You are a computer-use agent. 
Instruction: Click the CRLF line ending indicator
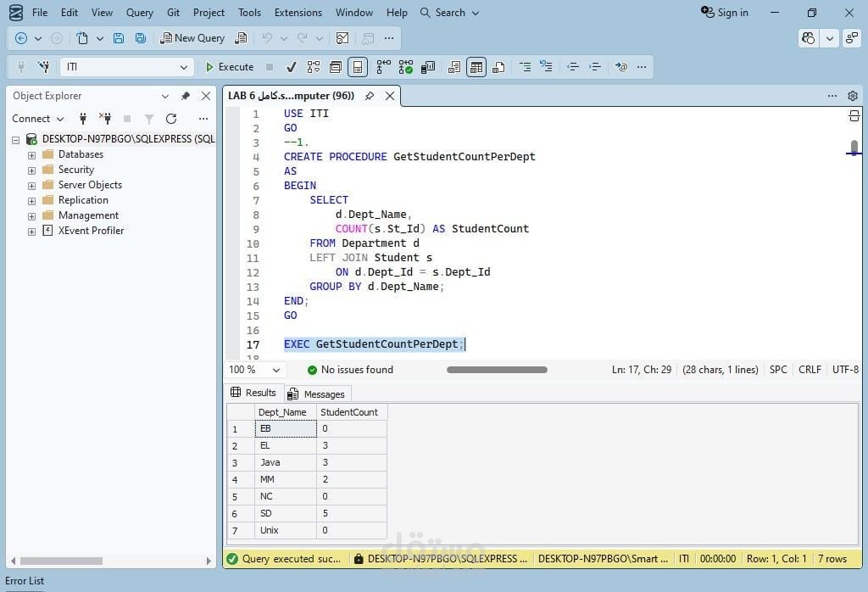810,370
